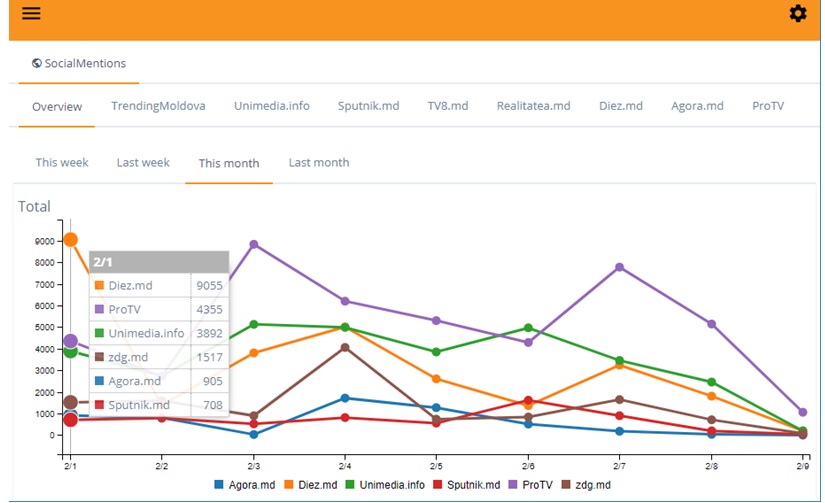Click the purple ProTV peak at 2/3
This screenshot has height=503, width=825.
click(x=254, y=244)
